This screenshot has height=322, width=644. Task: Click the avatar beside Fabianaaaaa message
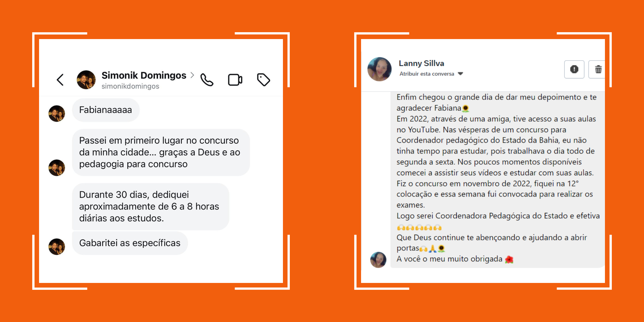(x=57, y=114)
